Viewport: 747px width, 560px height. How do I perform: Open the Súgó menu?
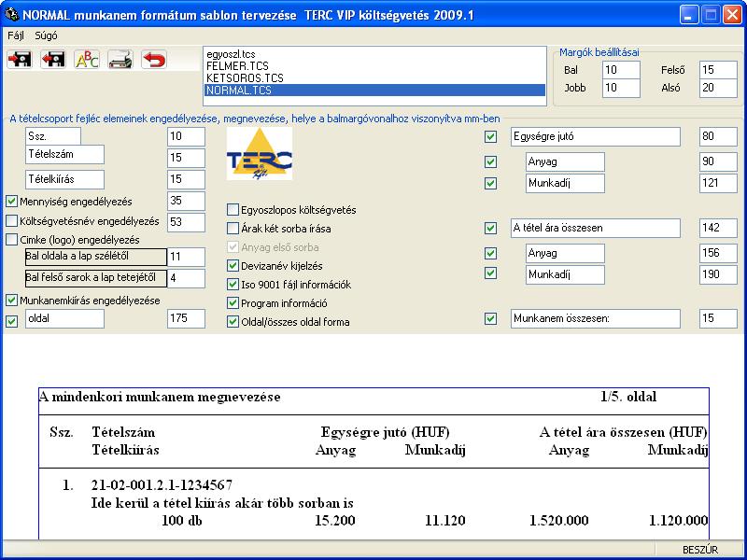[46, 35]
